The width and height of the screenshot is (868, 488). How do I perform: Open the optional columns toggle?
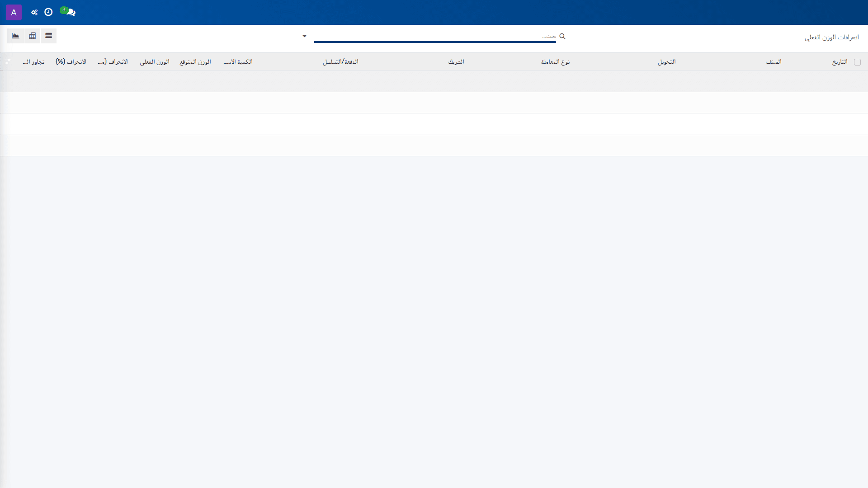pos(8,61)
